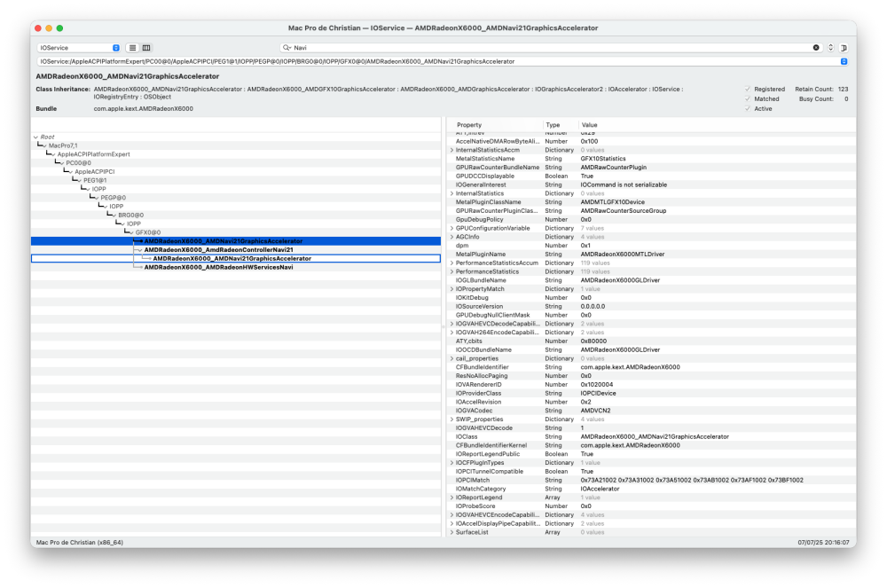
Task: Expand GPUConfigurationVariable dictionary
Action: pyautogui.click(x=451, y=229)
